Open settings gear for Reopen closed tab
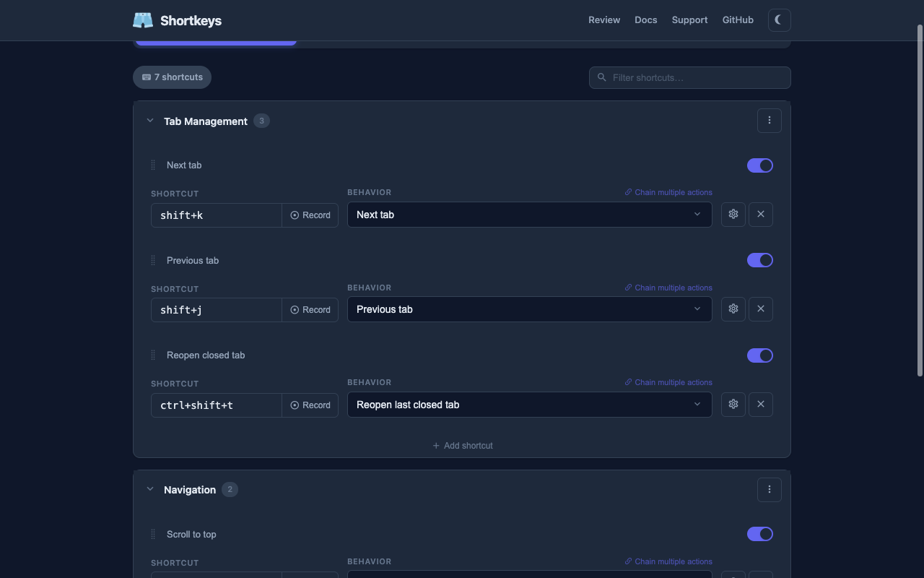 point(733,405)
